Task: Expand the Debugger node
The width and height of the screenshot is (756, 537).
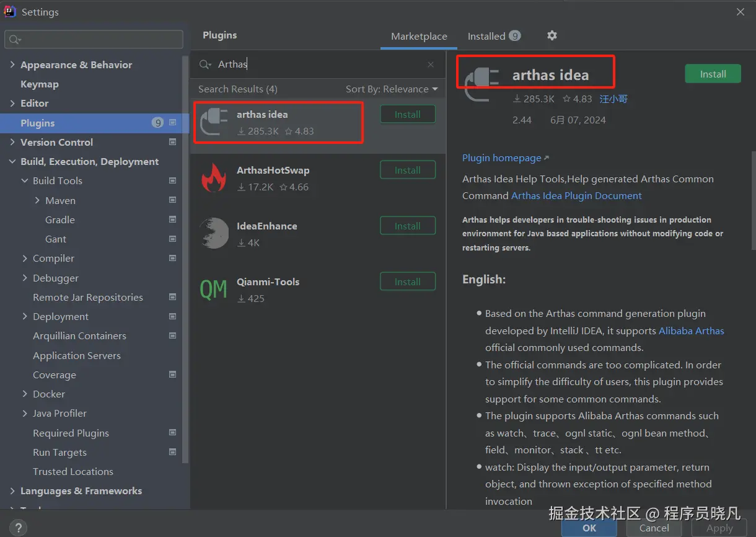Action: click(x=25, y=278)
